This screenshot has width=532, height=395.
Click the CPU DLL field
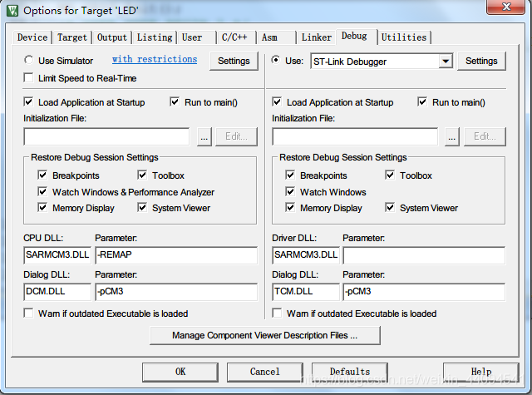click(x=57, y=255)
